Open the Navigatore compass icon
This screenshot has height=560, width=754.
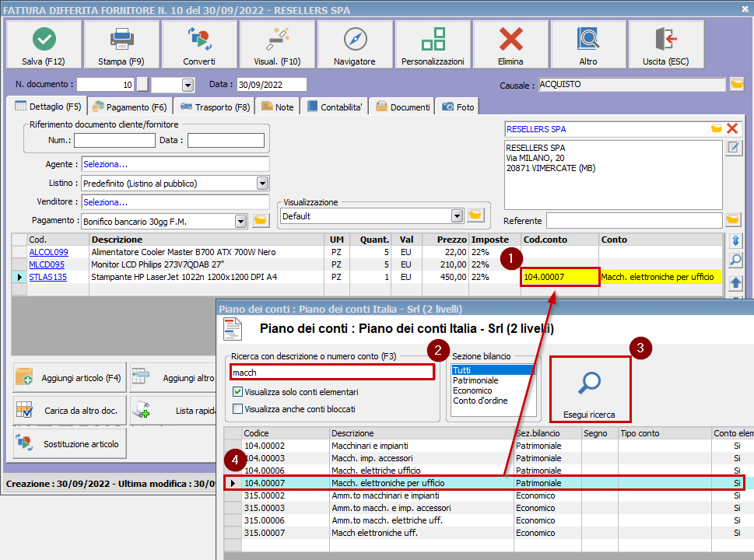[x=355, y=39]
